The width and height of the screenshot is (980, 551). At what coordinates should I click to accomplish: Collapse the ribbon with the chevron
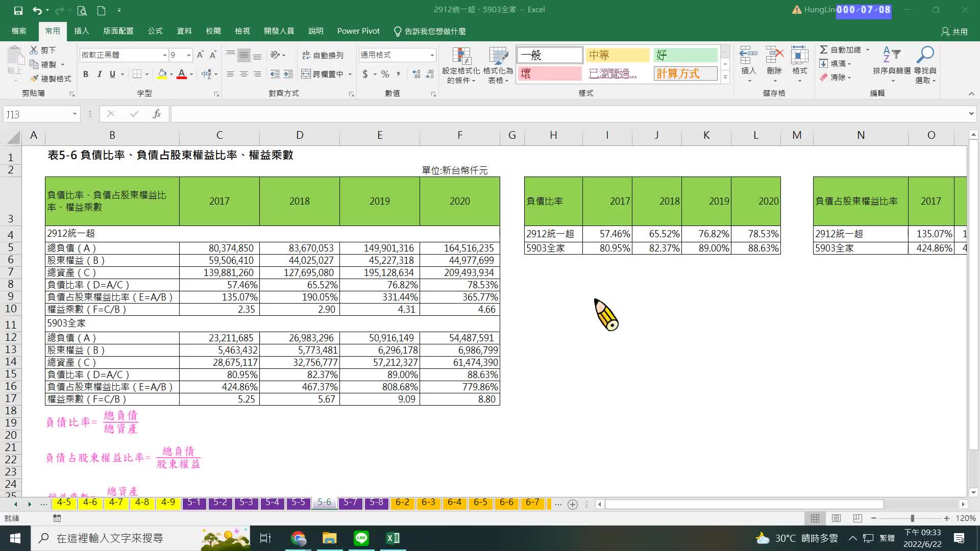point(971,94)
